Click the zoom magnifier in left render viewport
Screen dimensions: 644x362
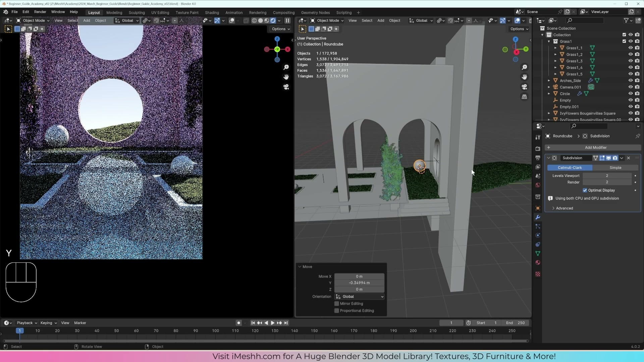[x=286, y=67]
